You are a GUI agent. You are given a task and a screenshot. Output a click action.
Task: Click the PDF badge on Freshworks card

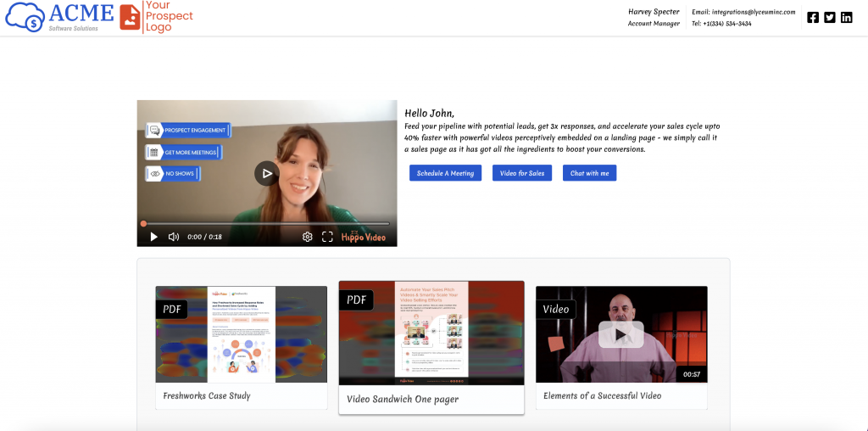click(x=171, y=309)
